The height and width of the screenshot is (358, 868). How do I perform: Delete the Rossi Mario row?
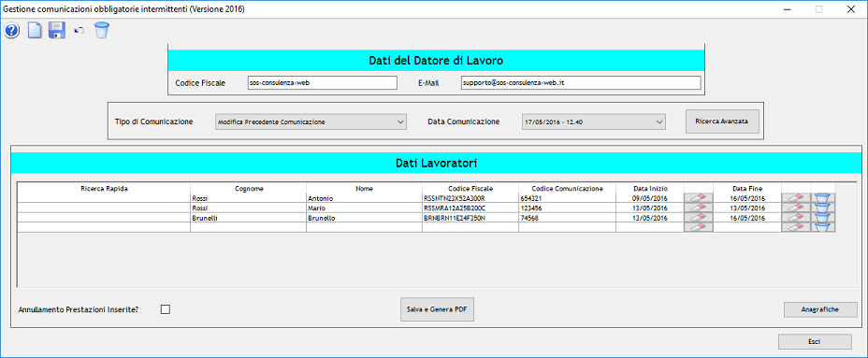point(823,208)
